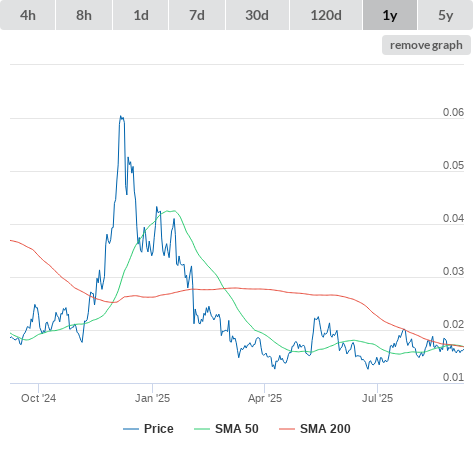The height and width of the screenshot is (455, 474).
Task: Choose the 1d chart range
Action: [x=141, y=15]
